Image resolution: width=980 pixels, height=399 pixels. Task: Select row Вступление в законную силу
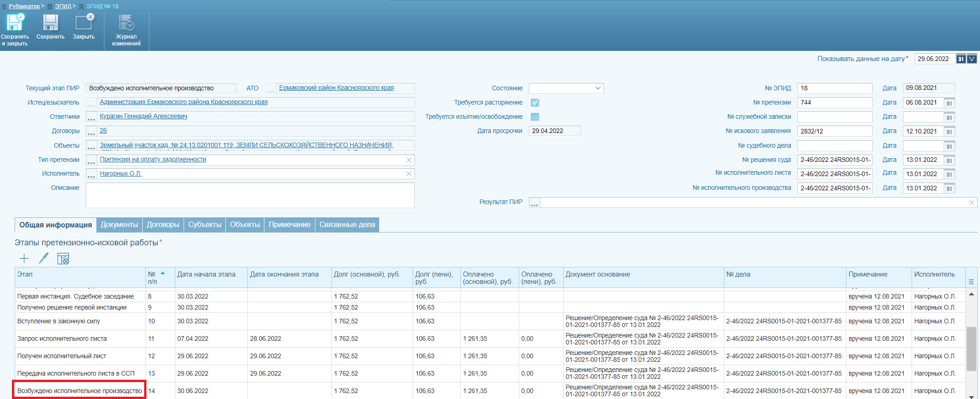(x=490, y=321)
